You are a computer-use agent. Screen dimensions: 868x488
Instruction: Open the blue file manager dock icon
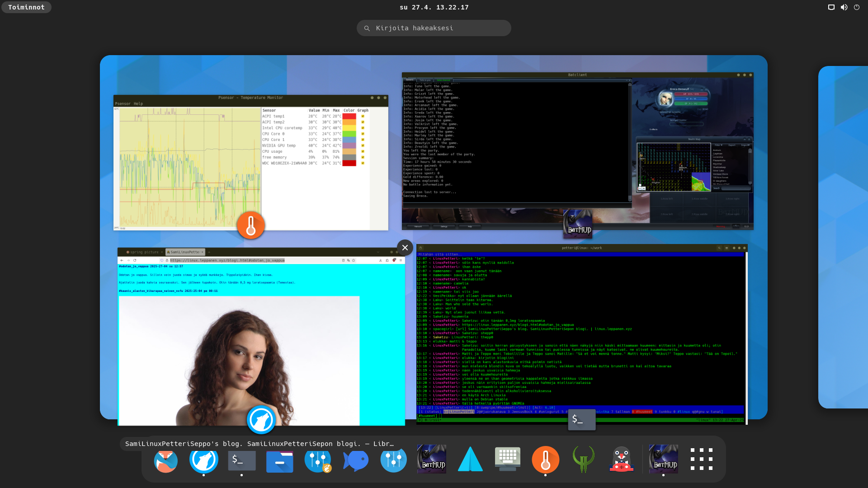point(279,461)
